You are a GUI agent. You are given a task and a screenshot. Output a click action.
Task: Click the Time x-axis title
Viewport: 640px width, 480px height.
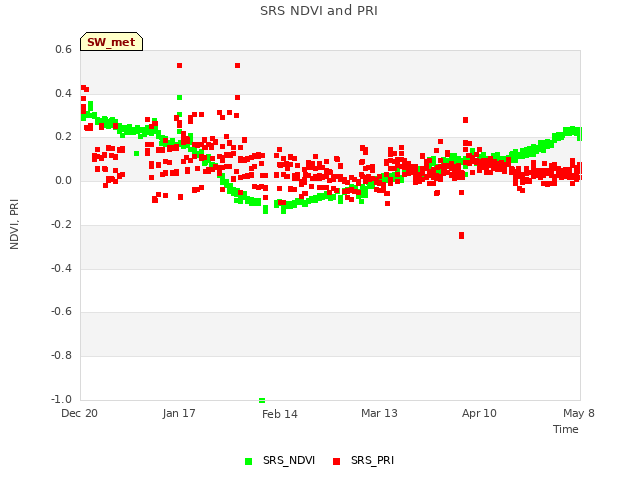565,429
